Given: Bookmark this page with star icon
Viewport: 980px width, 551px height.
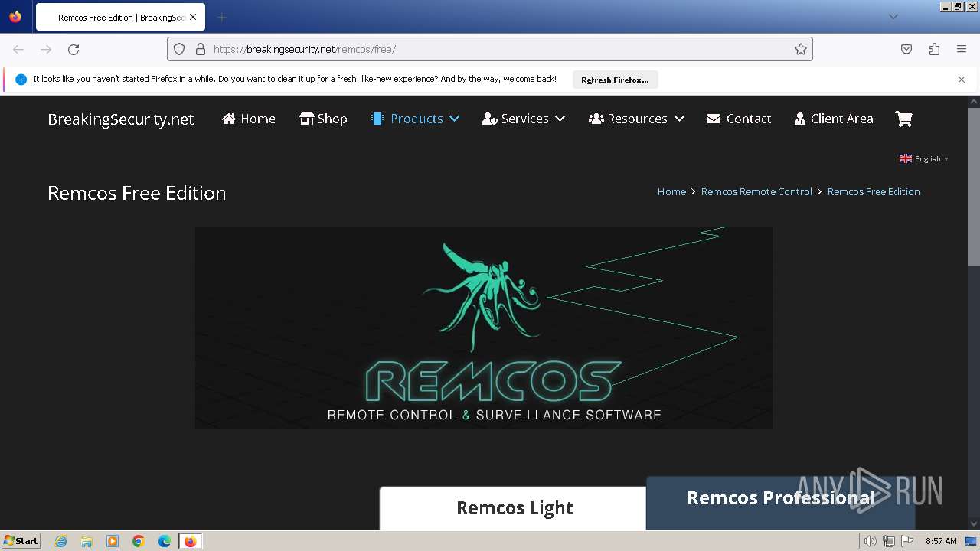Looking at the screenshot, I should (x=801, y=49).
